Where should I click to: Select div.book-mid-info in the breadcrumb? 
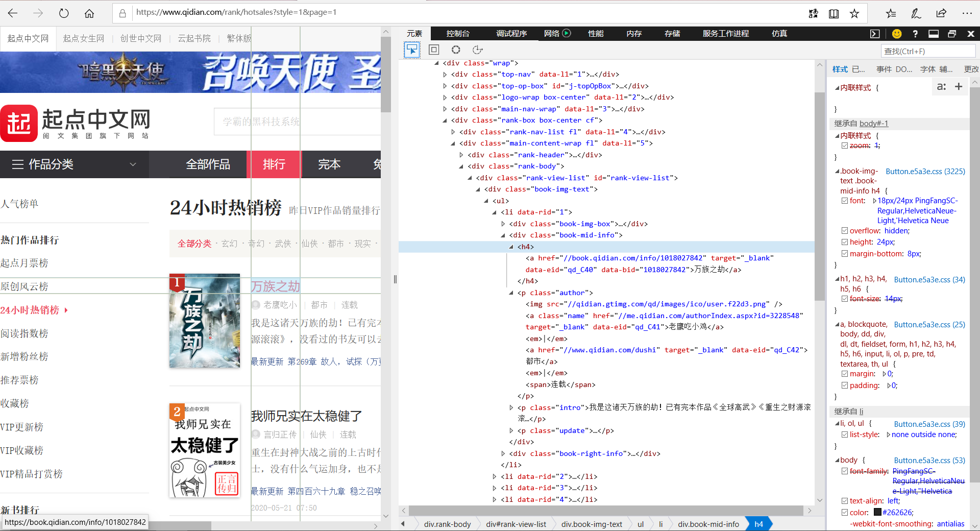pos(708,524)
